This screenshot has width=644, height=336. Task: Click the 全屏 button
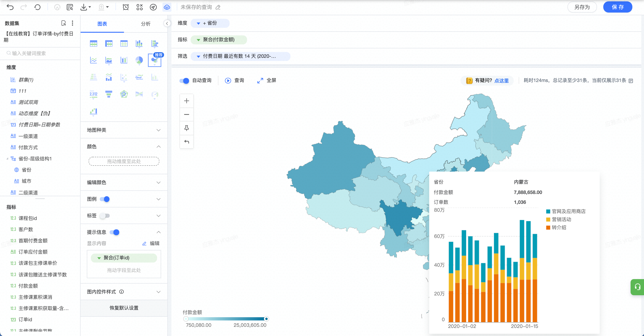click(x=267, y=81)
